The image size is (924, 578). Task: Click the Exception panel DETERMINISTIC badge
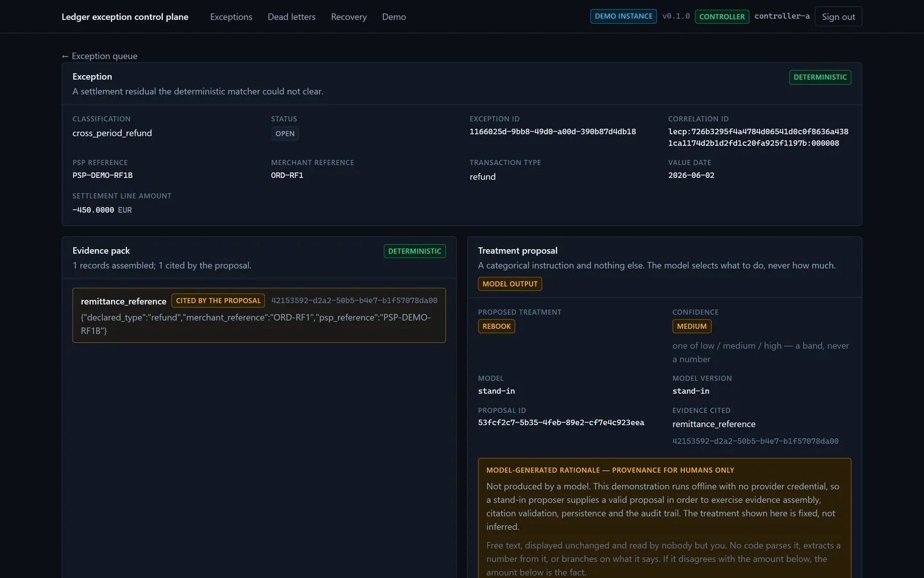click(820, 77)
